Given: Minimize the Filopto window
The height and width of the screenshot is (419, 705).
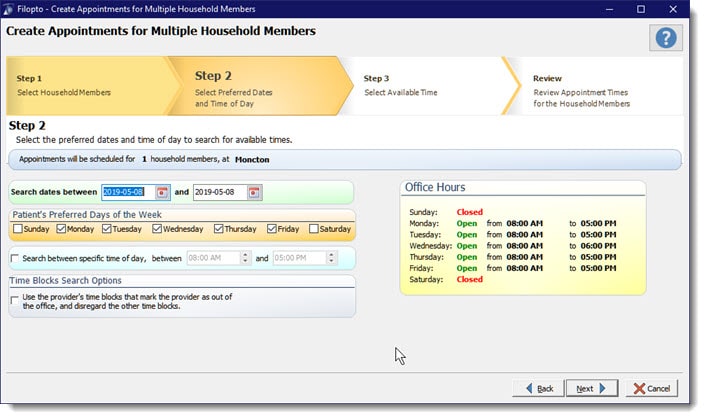Looking at the screenshot, I should coord(609,9).
